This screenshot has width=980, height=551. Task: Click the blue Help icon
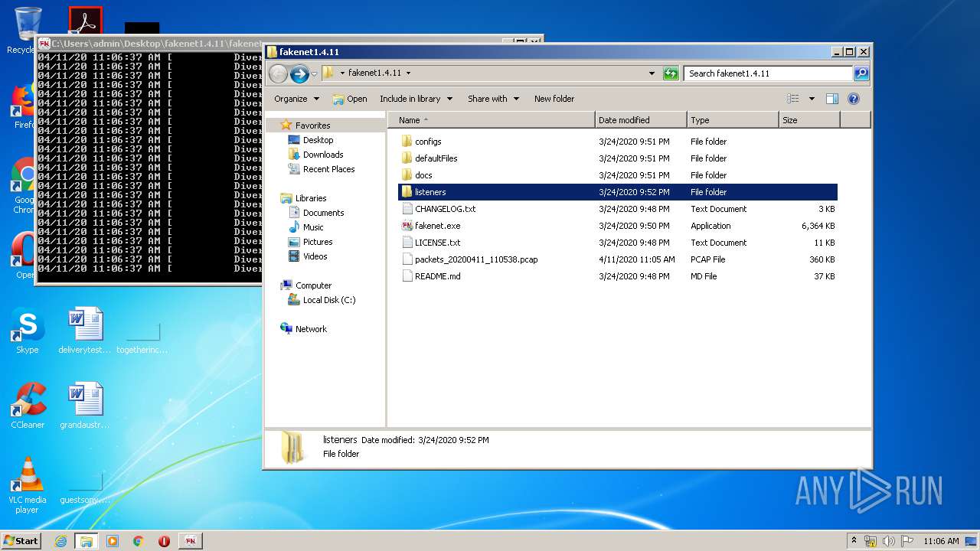pyautogui.click(x=854, y=99)
